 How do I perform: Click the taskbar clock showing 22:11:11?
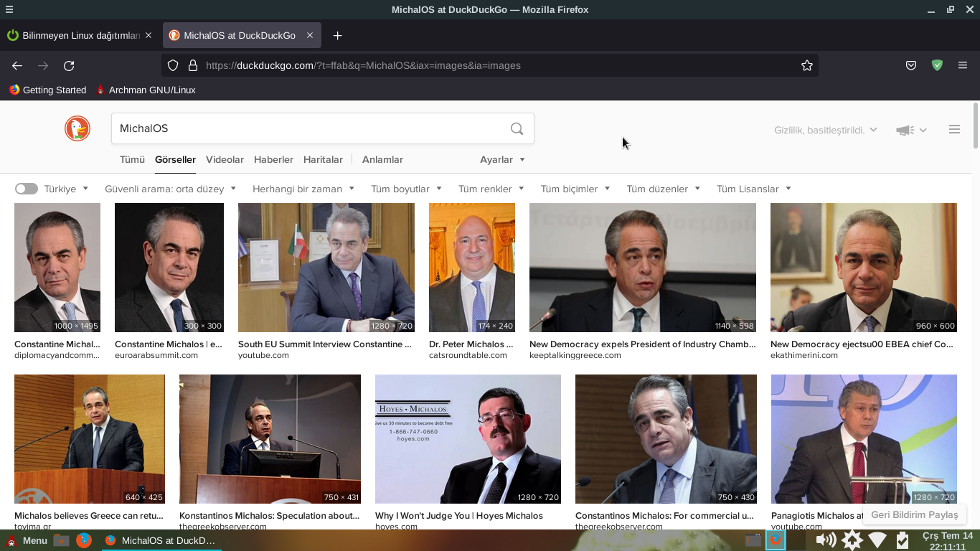click(x=947, y=541)
